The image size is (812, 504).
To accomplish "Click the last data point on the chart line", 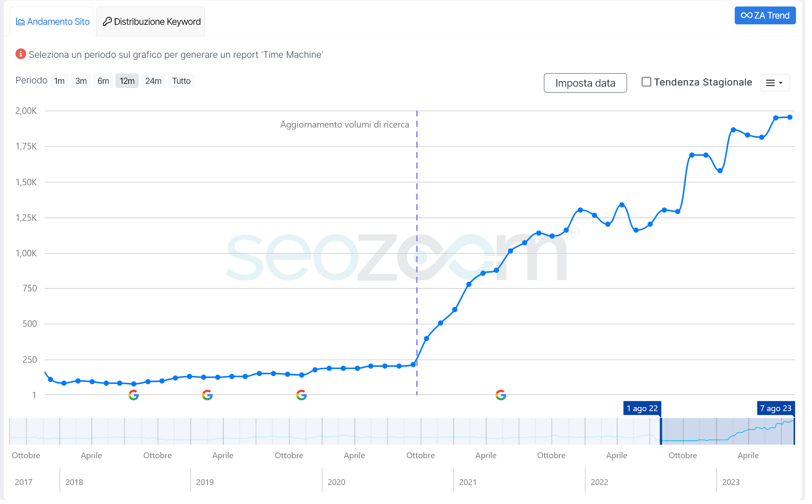I will [x=790, y=117].
